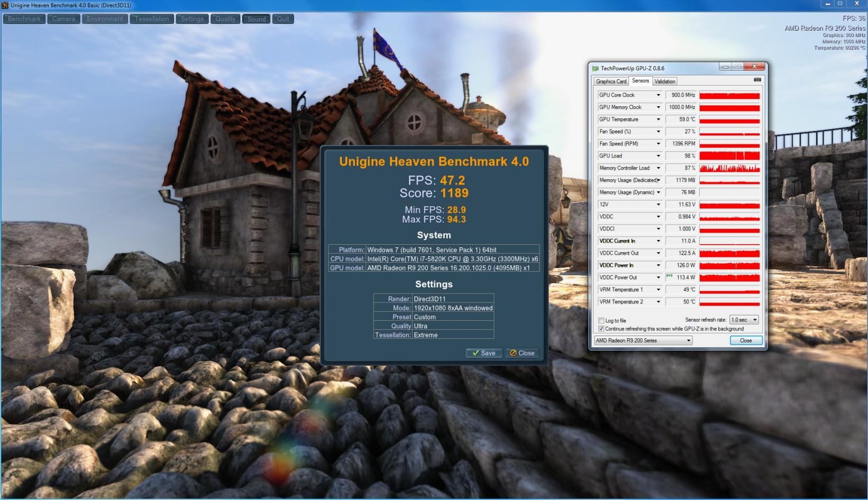Click the GPU-Z title bar app icon
Screen dimensions: 868x500
pos(596,68)
